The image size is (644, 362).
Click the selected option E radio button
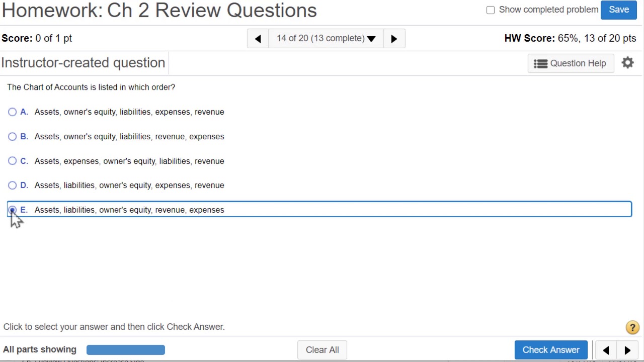[12, 210]
